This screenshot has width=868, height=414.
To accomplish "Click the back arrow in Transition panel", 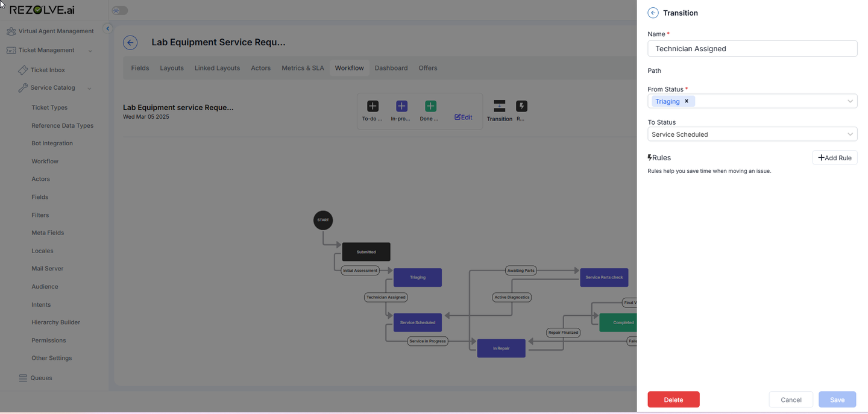I will pos(653,13).
